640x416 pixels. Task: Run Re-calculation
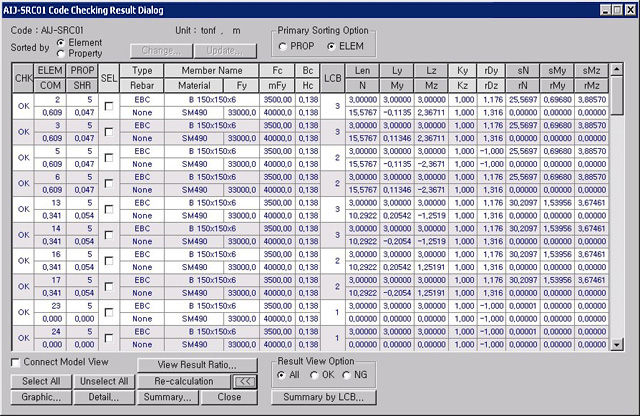click(x=183, y=381)
